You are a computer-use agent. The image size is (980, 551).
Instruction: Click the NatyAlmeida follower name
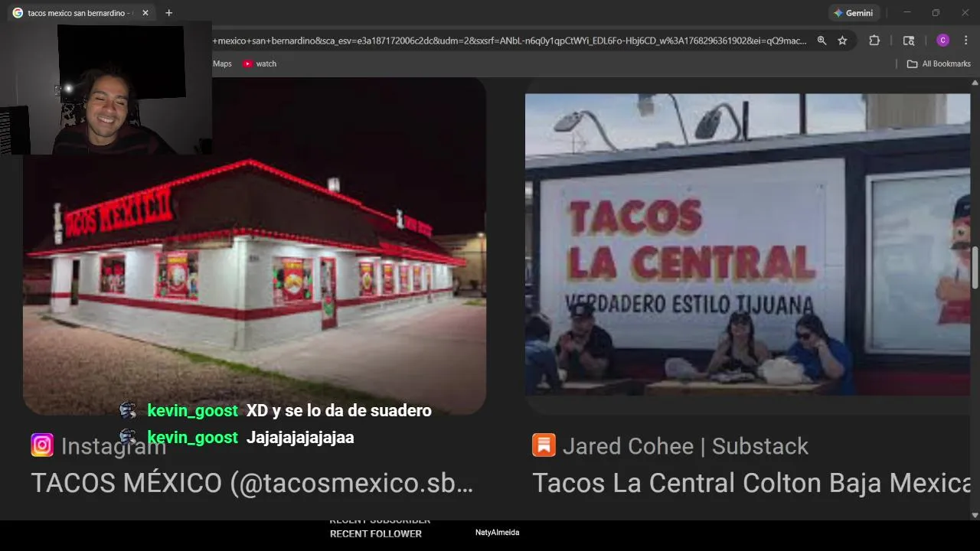(497, 533)
